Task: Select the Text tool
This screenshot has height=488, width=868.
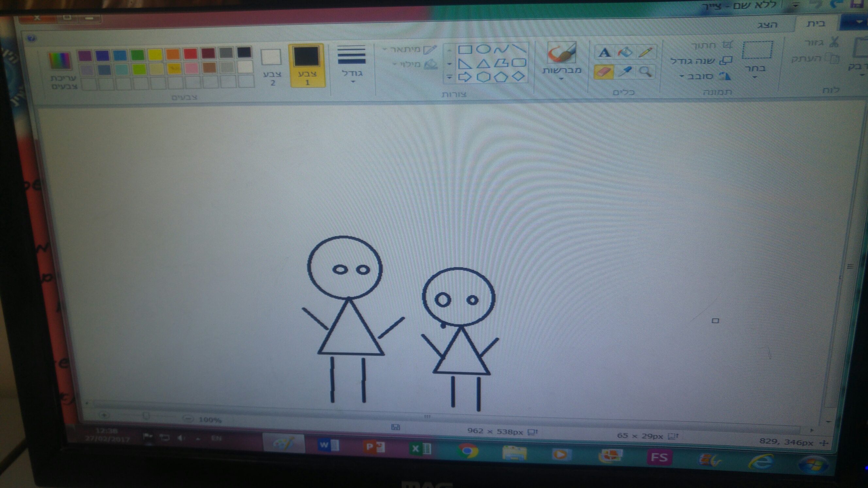Action: tap(604, 53)
